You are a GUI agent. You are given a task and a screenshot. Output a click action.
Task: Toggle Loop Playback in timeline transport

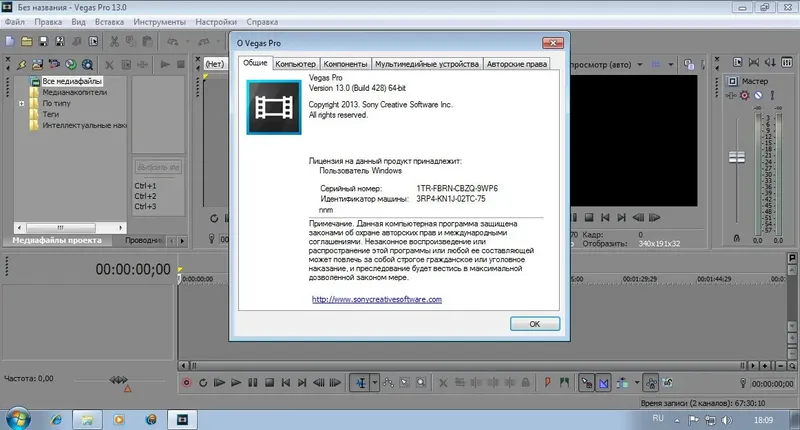(x=203, y=383)
